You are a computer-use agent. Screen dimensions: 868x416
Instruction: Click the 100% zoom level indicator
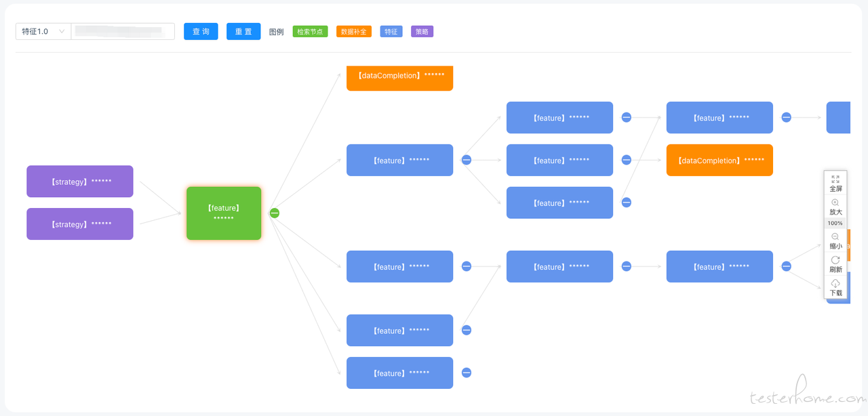[x=835, y=223]
